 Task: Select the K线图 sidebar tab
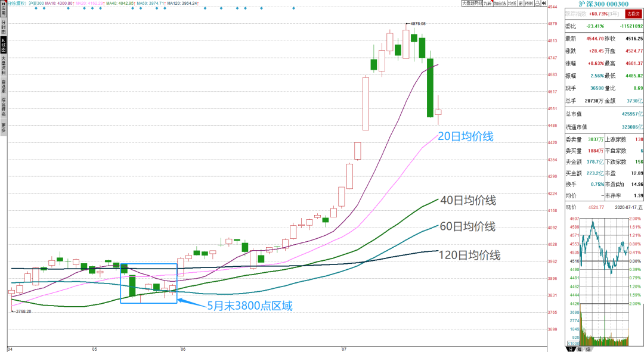point(4,45)
